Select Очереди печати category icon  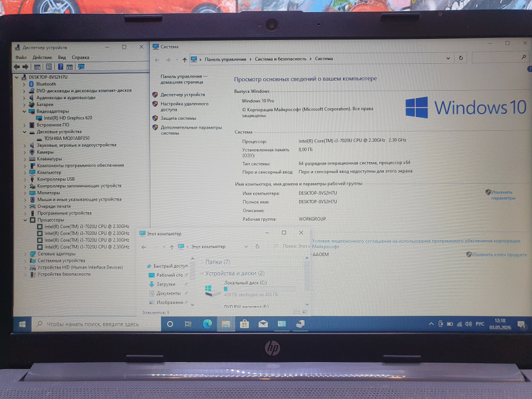tap(32, 206)
